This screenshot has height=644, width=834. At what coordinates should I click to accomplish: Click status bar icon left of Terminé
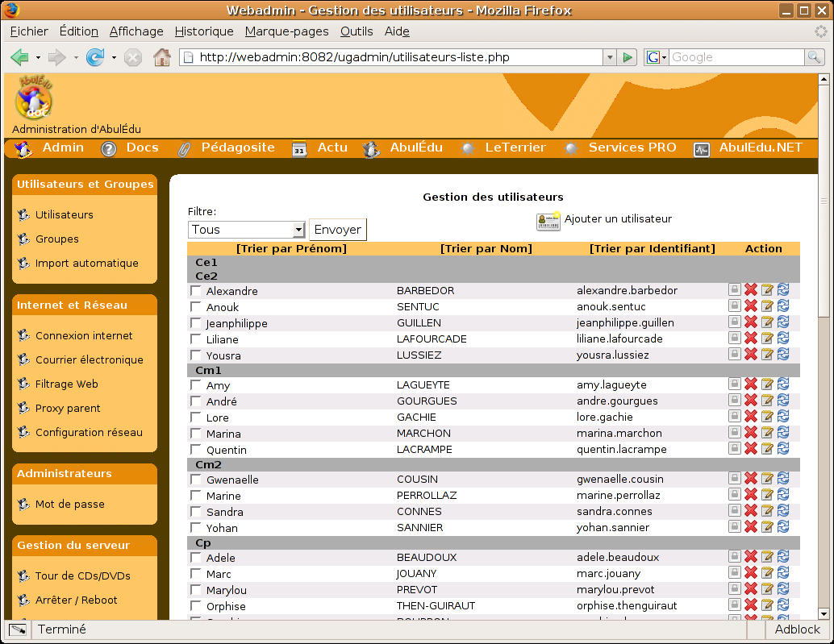pyautogui.click(x=18, y=629)
